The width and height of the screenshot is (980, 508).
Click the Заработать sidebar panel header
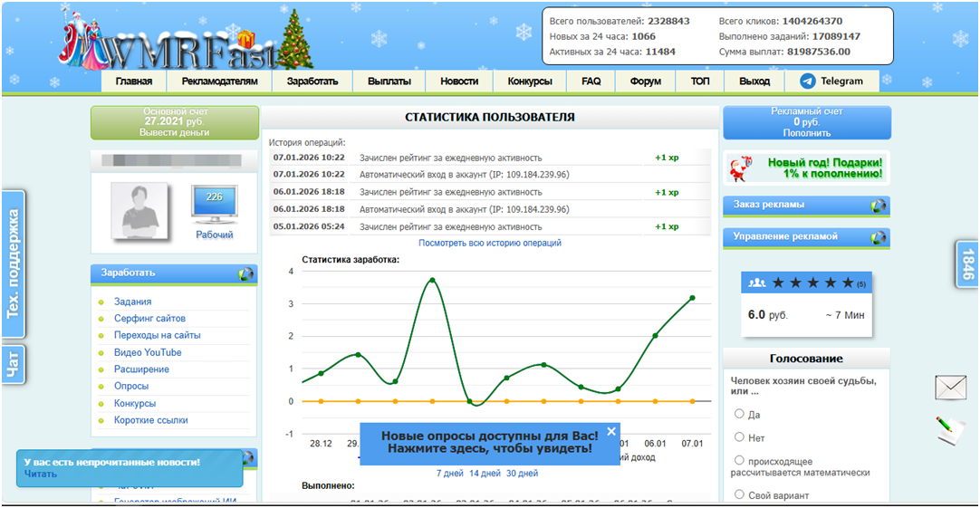[173, 273]
